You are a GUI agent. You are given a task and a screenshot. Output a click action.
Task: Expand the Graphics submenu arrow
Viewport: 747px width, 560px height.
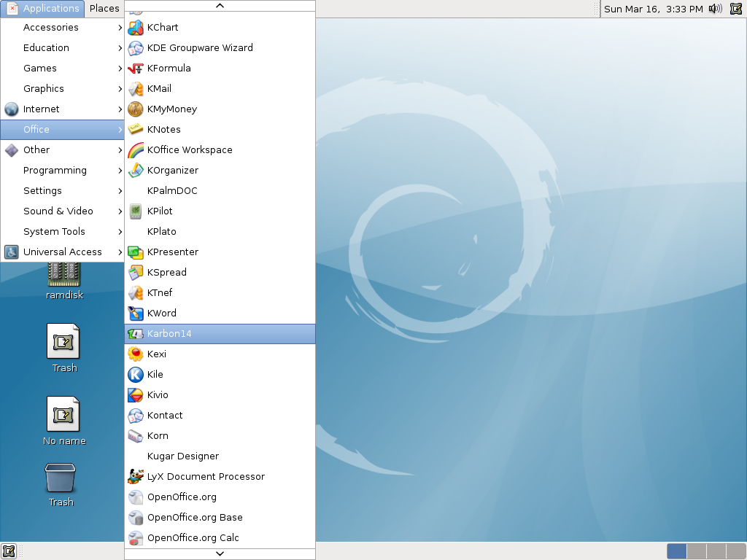pos(120,89)
